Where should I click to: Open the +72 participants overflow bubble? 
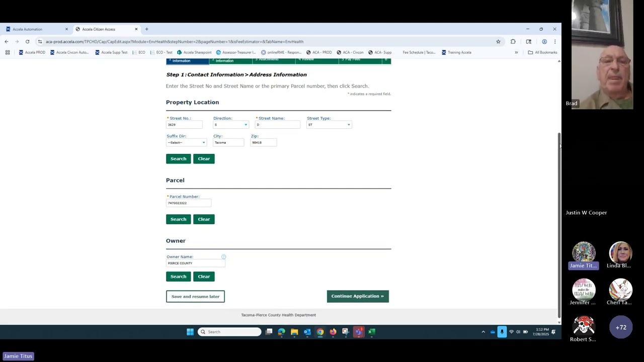pyautogui.click(x=621, y=327)
